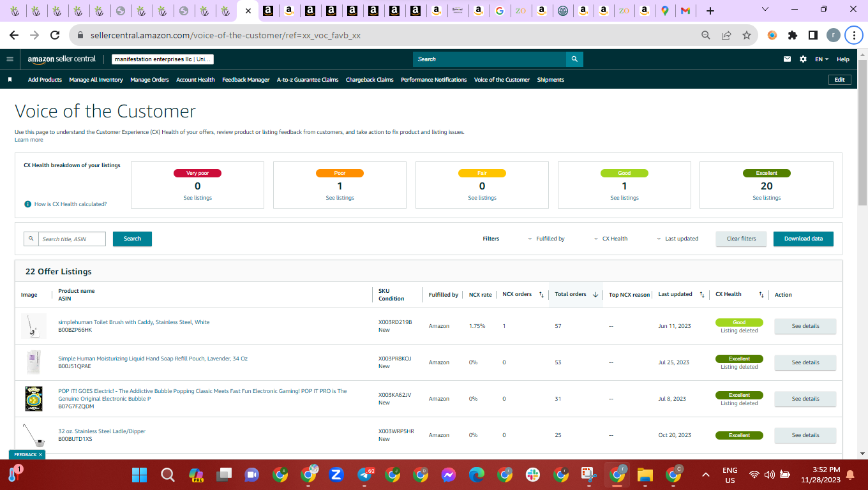
Task: See details for Stainless Steel Ladle/Dipper
Action: [805, 435]
